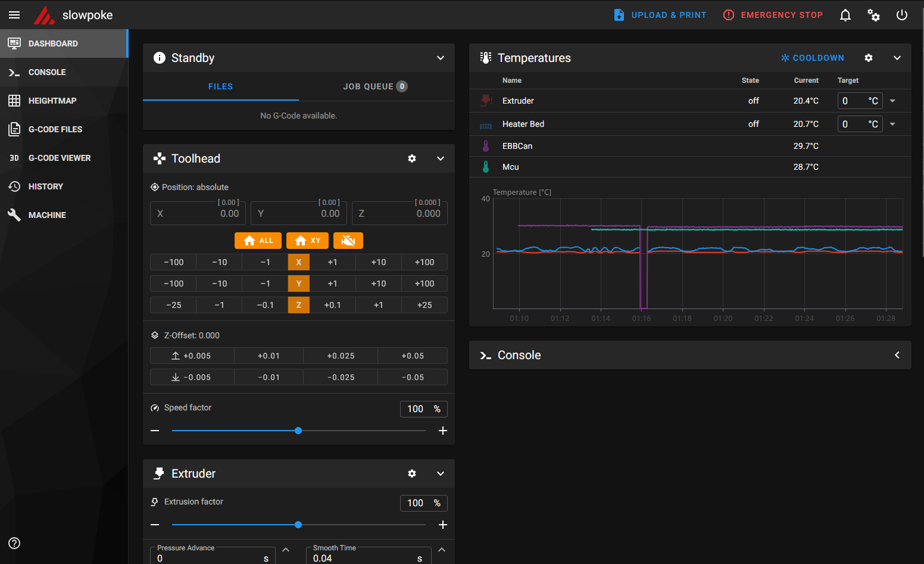Screen dimensions: 924x564
Task: Switch to the Job Queue tab
Action: pos(375,86)
